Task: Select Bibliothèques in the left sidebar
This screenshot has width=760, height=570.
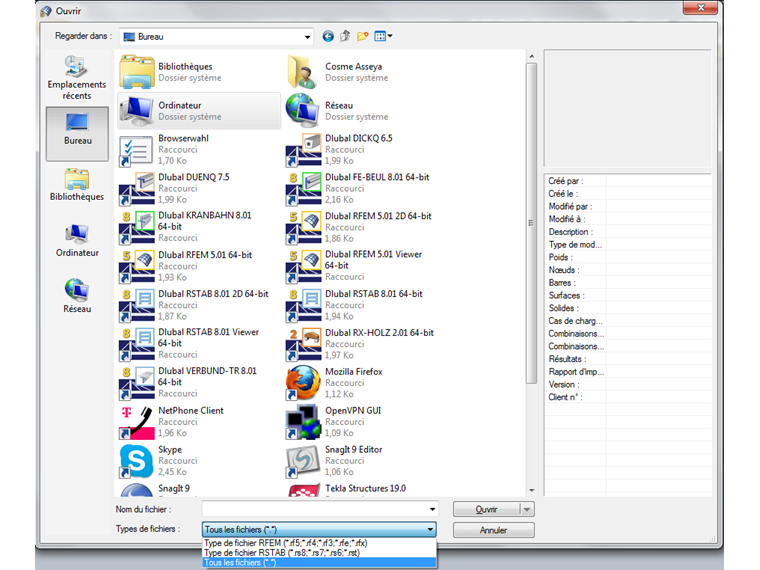Action: coord(77,185)
